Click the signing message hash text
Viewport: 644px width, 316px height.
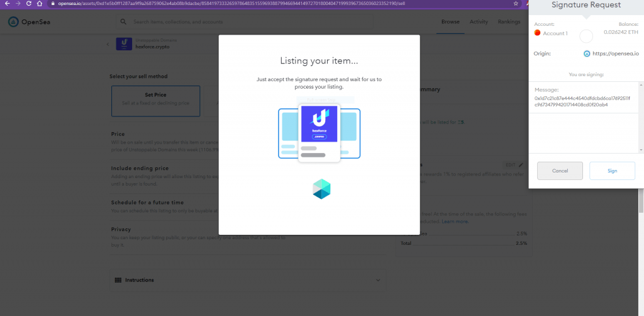pyautogui.click(x=583, y=101)
